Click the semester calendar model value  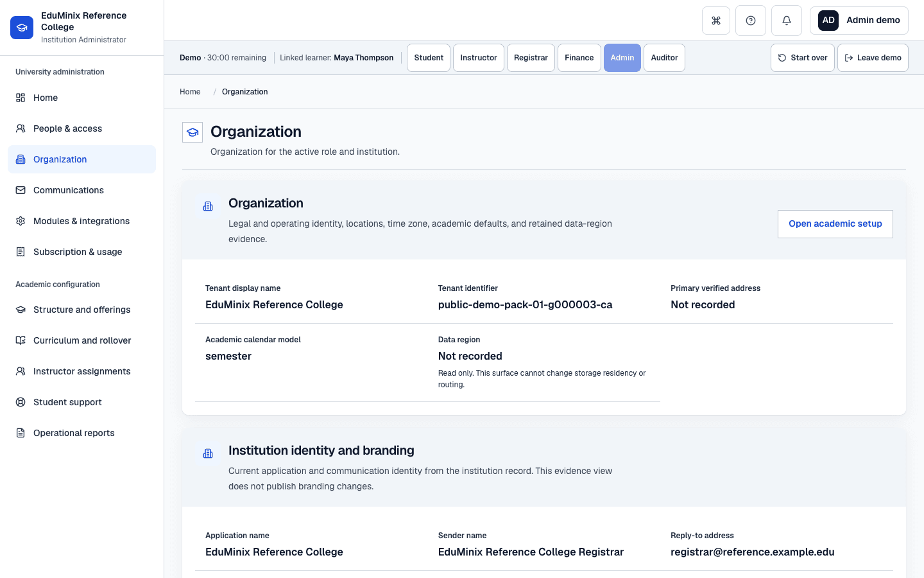click(228, 356)
